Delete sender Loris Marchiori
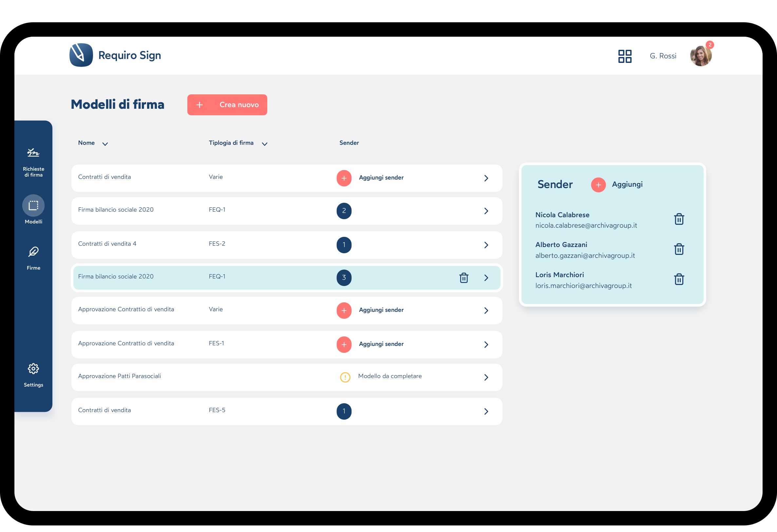Screen dimensions: 777x532 coord(679,279)
